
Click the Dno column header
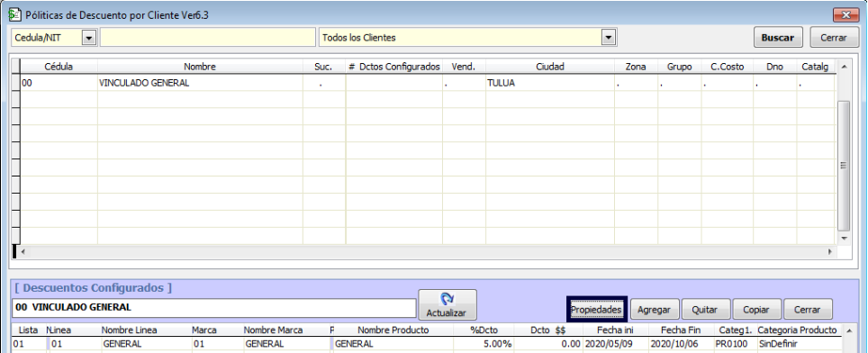click(775, 67)
